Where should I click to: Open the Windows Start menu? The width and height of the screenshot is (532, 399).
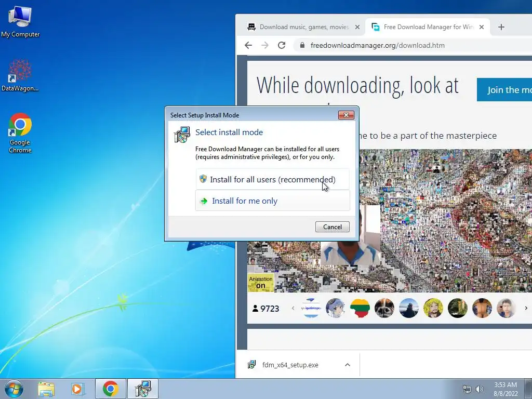click(14, 389)
